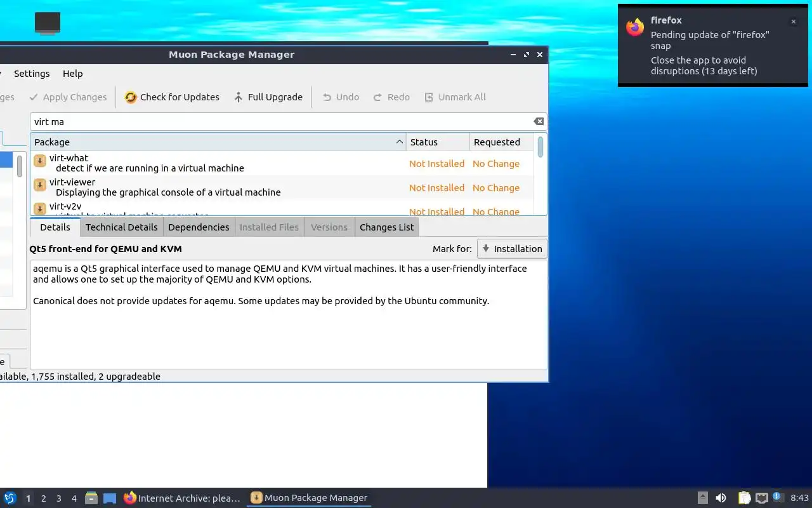Click 'No Change' for virt-viewer
The height and width of the screenshot is (508, 812).
496,188
